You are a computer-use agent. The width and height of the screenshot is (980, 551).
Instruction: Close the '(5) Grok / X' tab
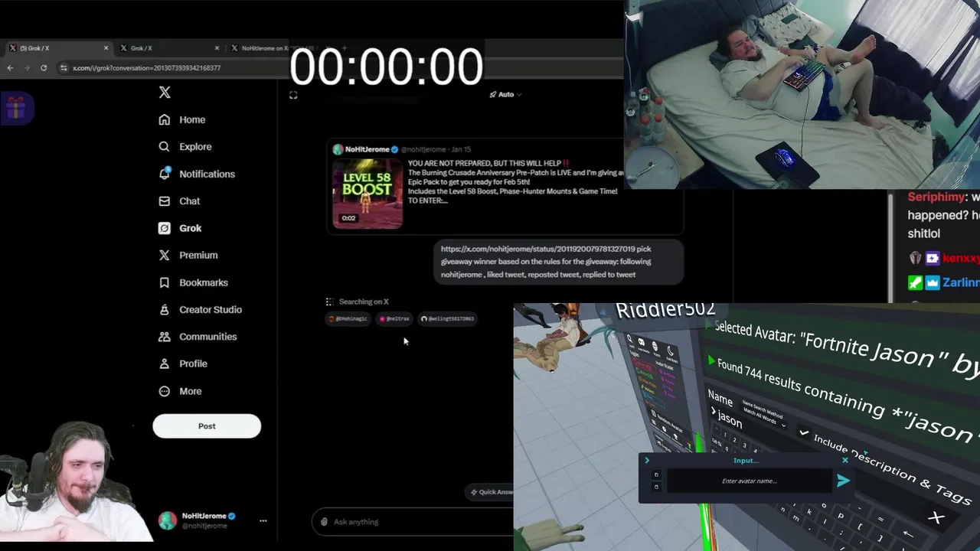(106, 48)
